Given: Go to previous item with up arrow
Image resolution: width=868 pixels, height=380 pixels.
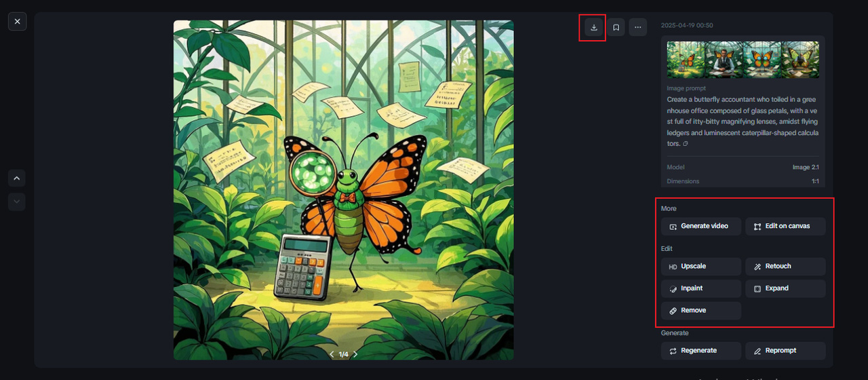Looking at the screenshot, I should click(x=17, y=178).
